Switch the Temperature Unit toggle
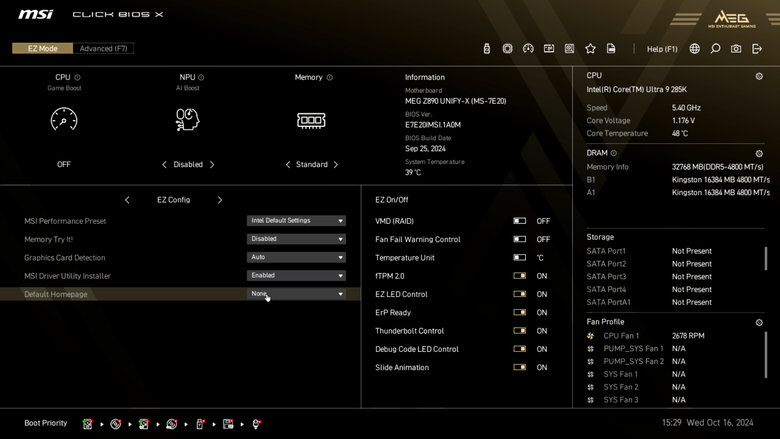 click(519, 258)
